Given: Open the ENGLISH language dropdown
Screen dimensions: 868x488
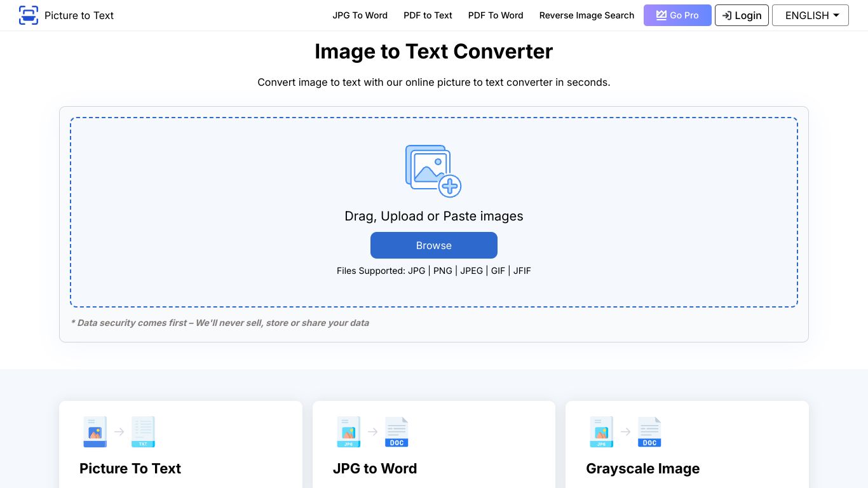Looking at the screenshot, I should click(x=810, y=15).
